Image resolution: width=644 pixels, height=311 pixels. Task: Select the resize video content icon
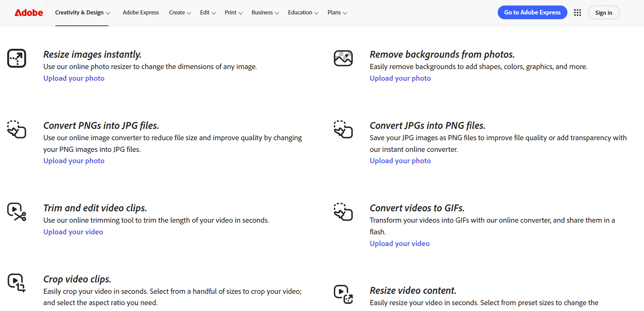pos(343,295)
